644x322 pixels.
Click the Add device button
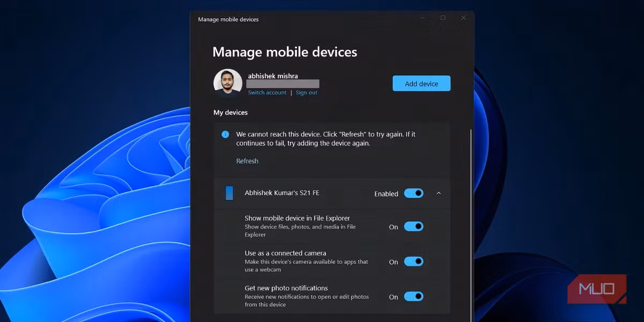[421, 83]
